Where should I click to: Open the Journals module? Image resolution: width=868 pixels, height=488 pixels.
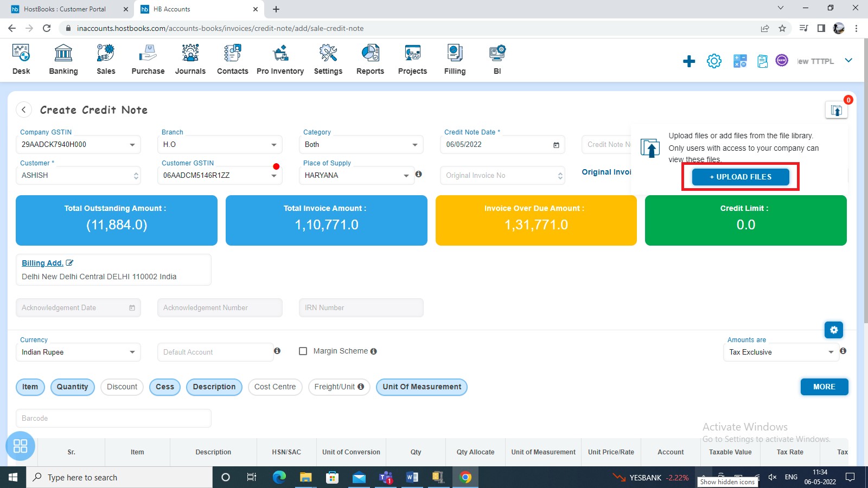click(x=190, y=60)
